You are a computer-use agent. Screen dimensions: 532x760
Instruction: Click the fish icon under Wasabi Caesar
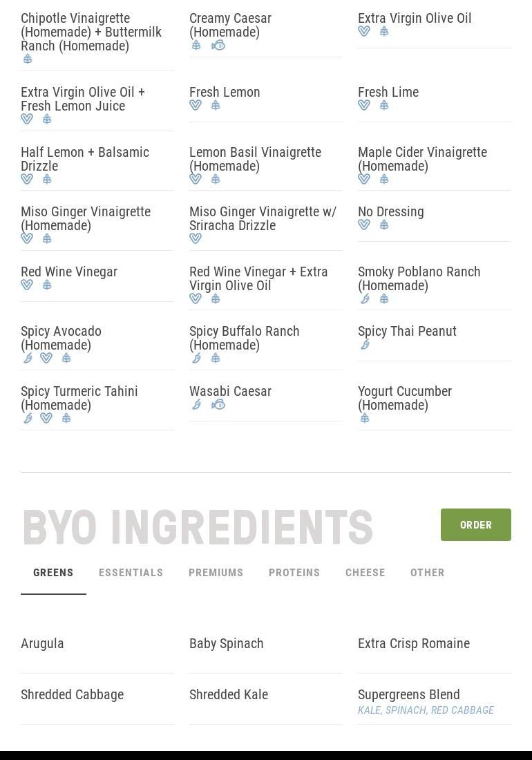click(x=218, y=405)
